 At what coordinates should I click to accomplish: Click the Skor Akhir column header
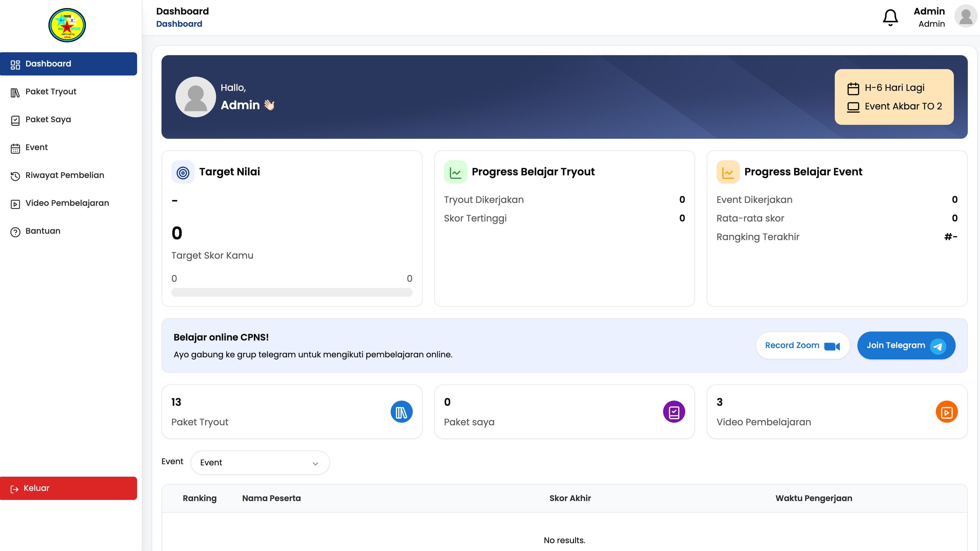[570, 498]
